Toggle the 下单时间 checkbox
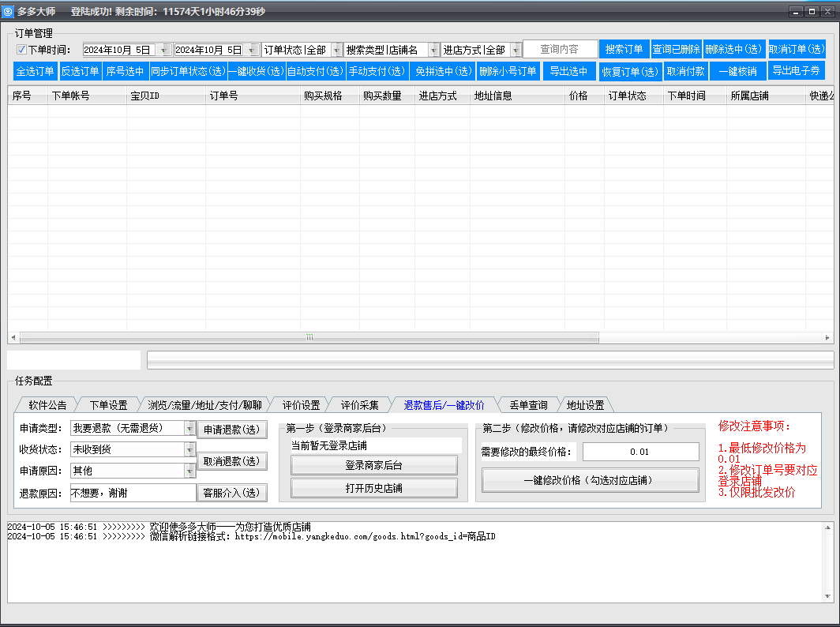 point(21,50)
